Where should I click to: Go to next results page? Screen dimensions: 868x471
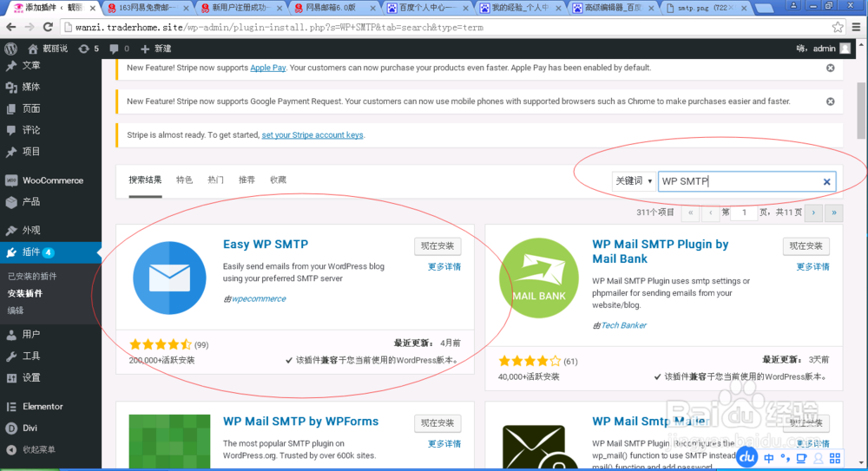coord(813,213)
